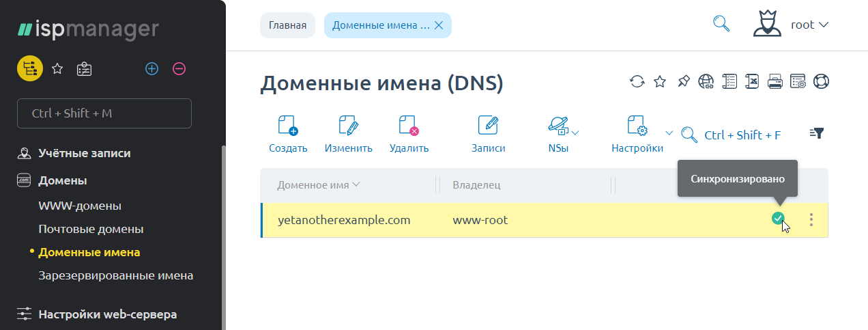Collapse all sidebar sections with minus icon
This screenshot has height=330, width=868.
179,68
